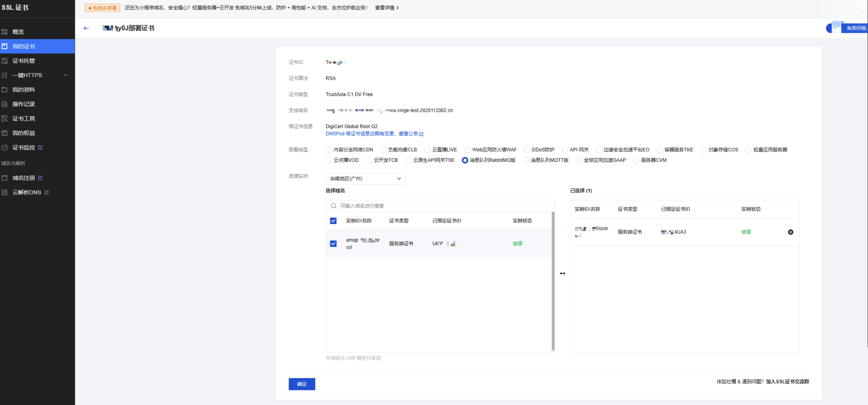
Task: Click the 证书监控 monitor icon
Action: 5,147
